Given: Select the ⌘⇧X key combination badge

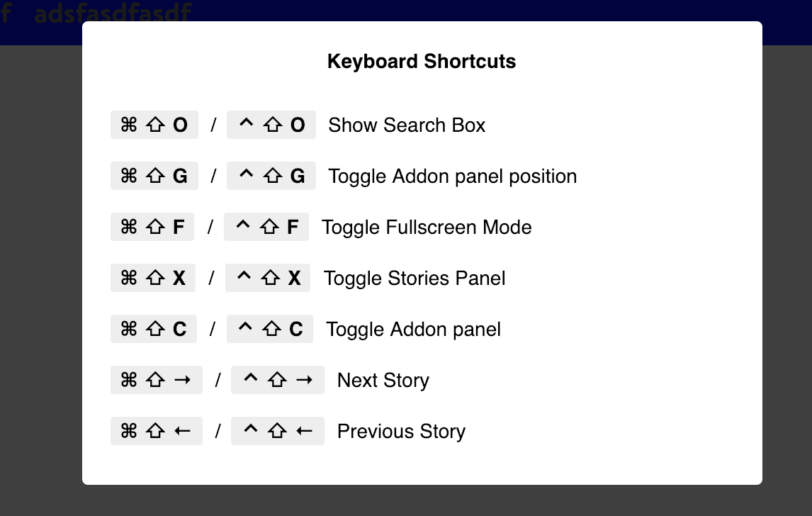Looking at the screenshot, I should [152, 278].
